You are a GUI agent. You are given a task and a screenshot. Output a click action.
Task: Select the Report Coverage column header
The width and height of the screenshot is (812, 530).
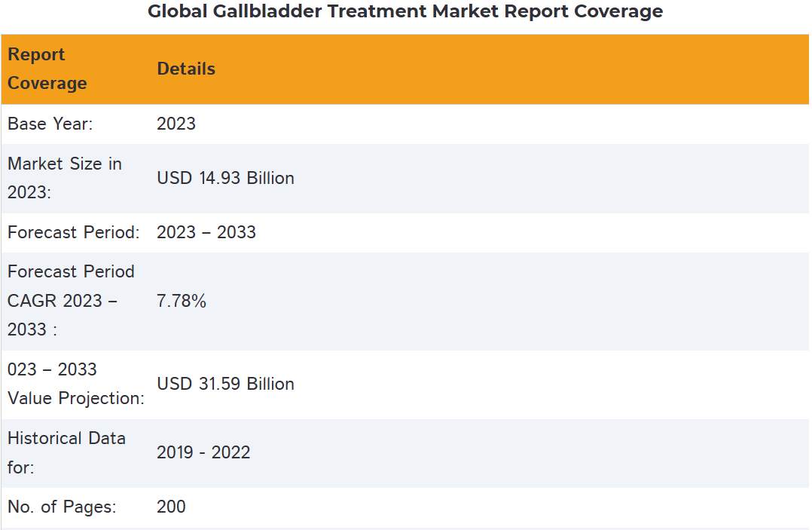[47, 69]
